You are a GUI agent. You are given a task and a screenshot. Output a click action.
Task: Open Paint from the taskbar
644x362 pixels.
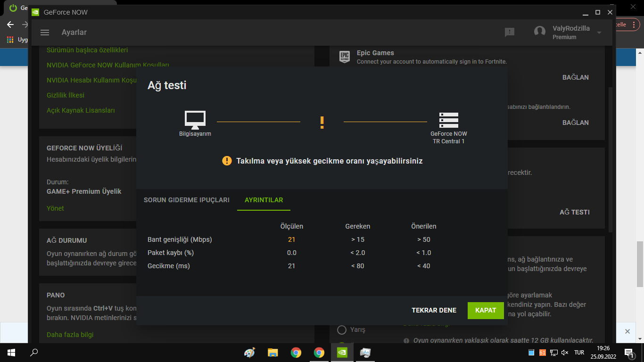(x=249, y=352)
